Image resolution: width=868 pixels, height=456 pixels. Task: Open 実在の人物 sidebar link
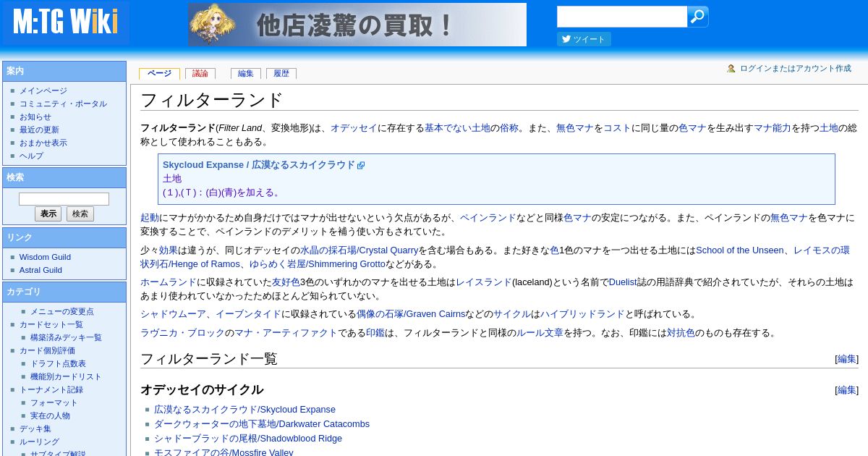[50, 416]
